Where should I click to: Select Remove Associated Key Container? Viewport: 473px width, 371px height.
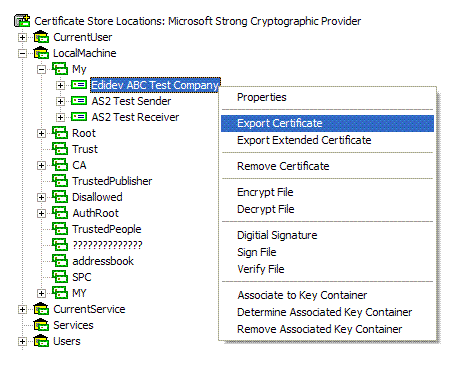tap(327, 329)
